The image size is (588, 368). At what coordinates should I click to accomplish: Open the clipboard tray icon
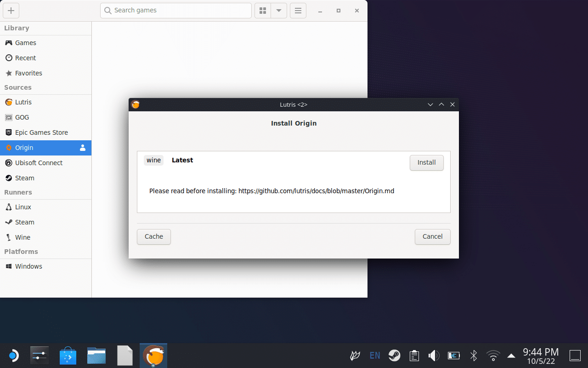point(414,356)
